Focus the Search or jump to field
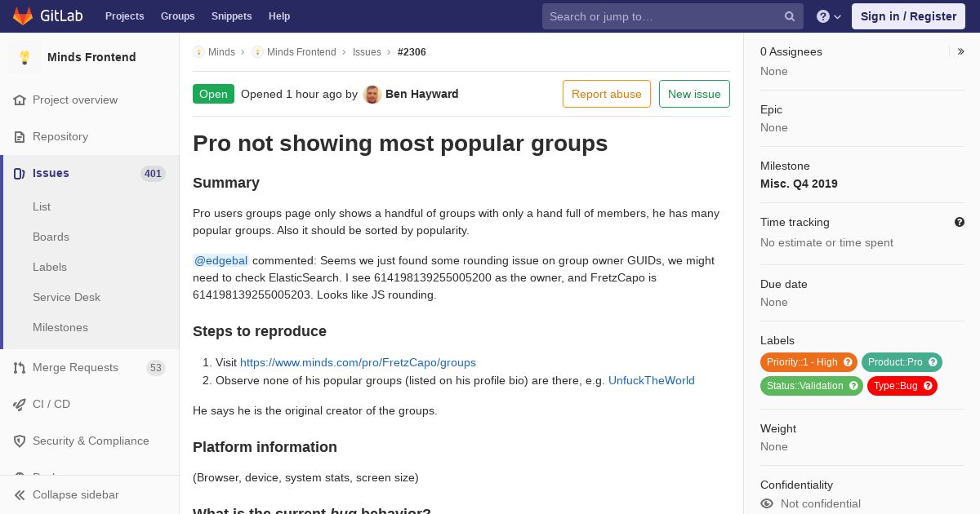Viewport: 980px width, 514px height. 673,16
